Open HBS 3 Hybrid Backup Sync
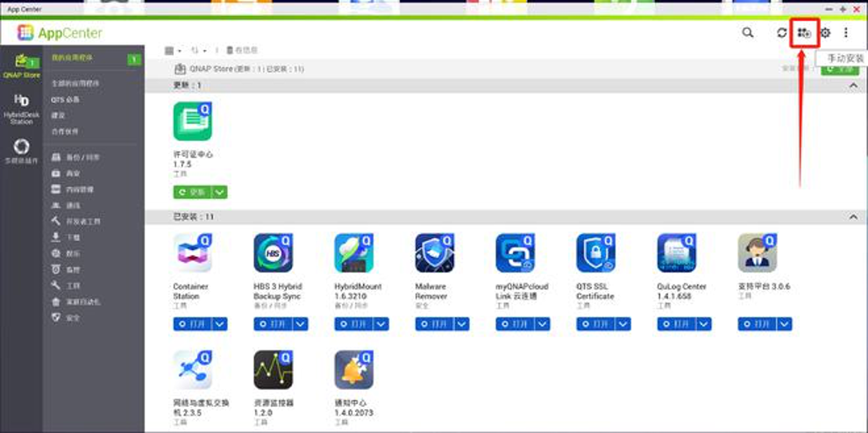The height and width of the screenshot is (433, 868). click(273, 324)
